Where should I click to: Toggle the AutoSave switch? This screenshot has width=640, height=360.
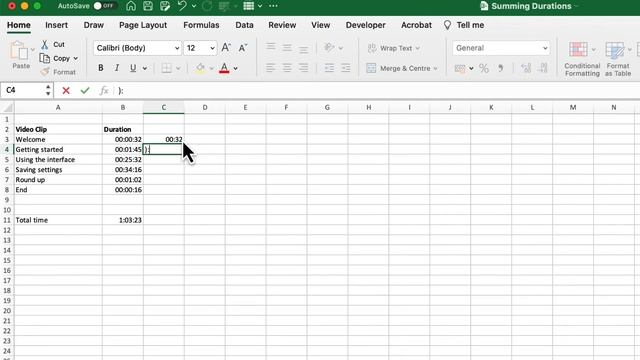(x=105, y=6)
